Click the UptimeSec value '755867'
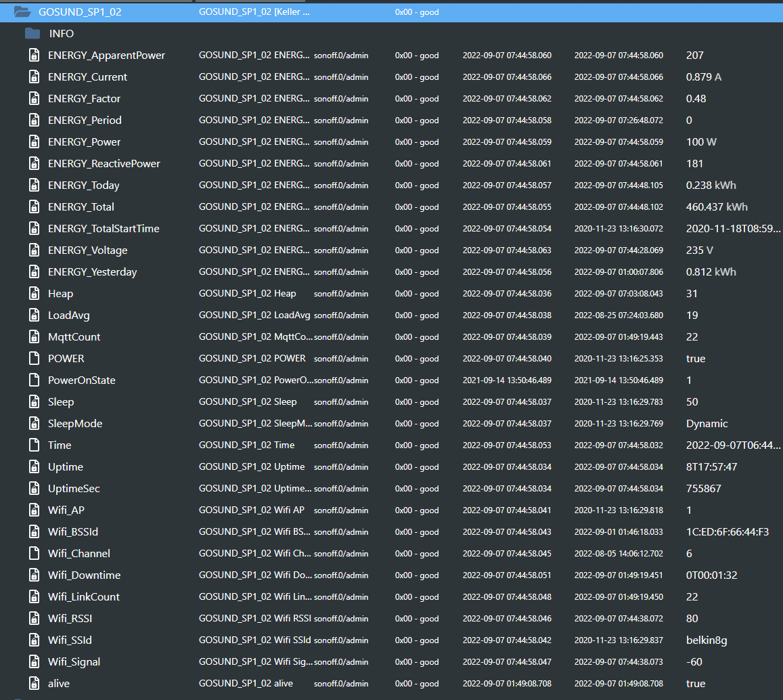 (704, 488)
